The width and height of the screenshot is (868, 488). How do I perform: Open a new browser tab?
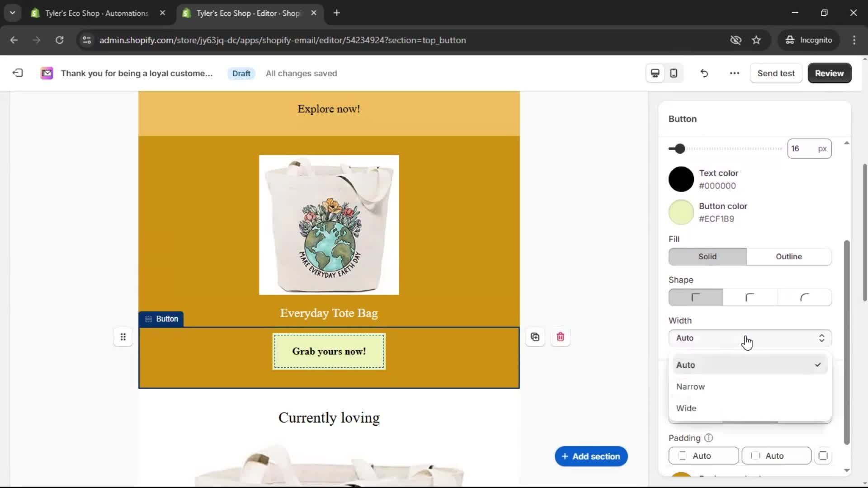(x=337, y=13)
